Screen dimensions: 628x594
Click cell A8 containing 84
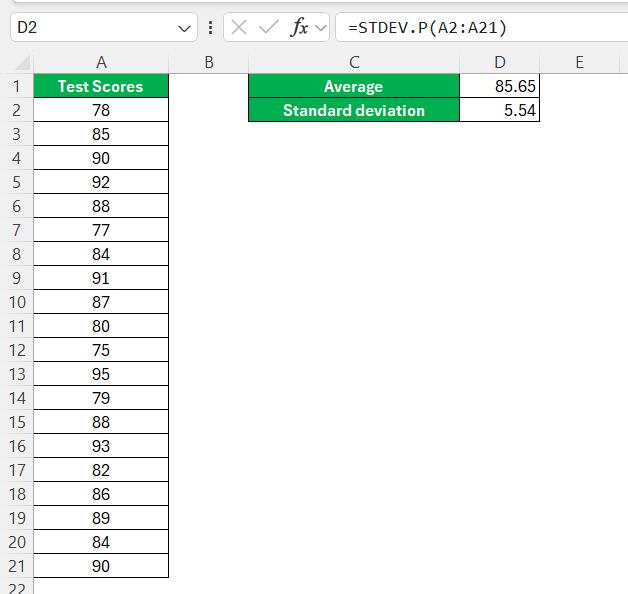pyautogui.click(x=101, y=254)
